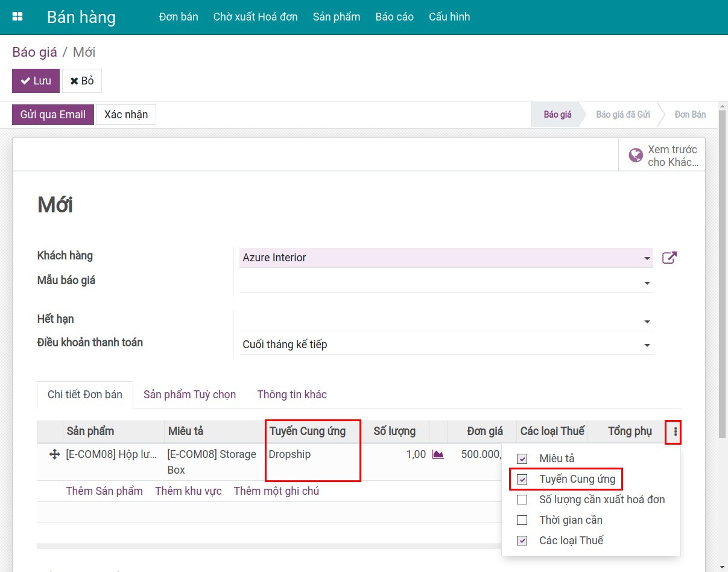Open the Cấu hình menu

tap(449, 17)
